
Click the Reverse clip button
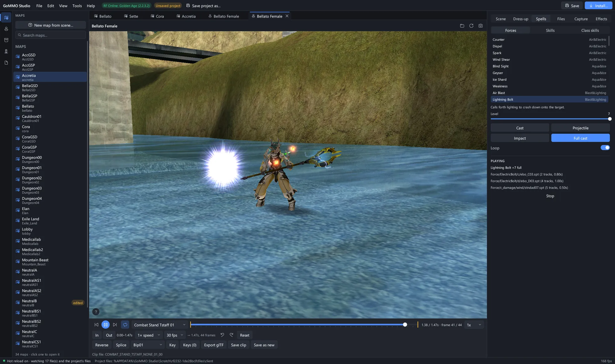[102, 345]
